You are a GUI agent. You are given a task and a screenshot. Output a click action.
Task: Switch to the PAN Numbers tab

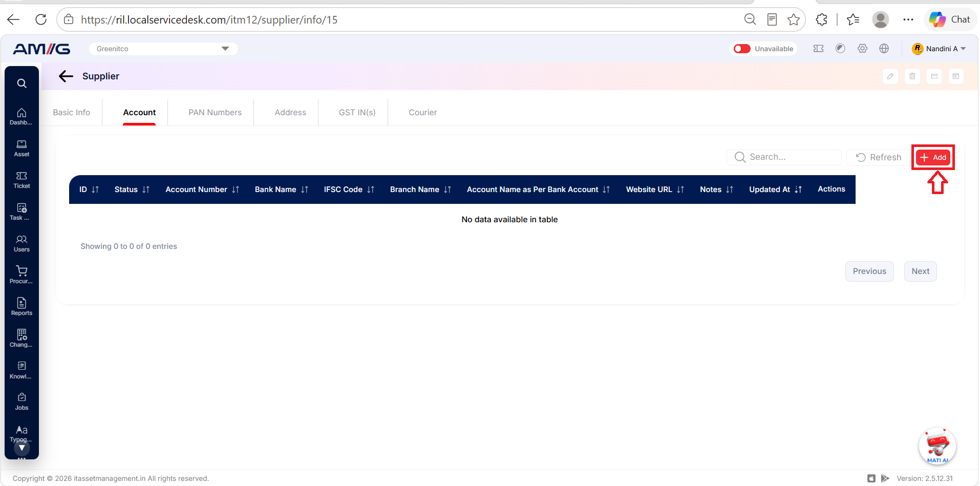[215, 113]
